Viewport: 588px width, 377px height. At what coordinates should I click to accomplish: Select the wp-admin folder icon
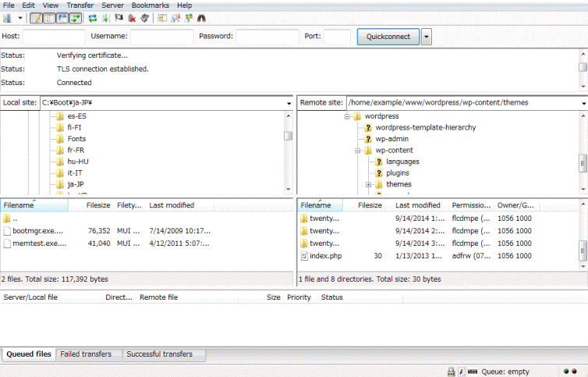368,139
